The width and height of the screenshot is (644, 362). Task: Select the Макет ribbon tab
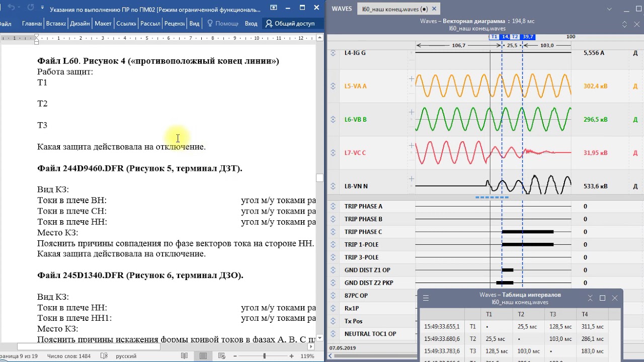(x=103, y=24)
